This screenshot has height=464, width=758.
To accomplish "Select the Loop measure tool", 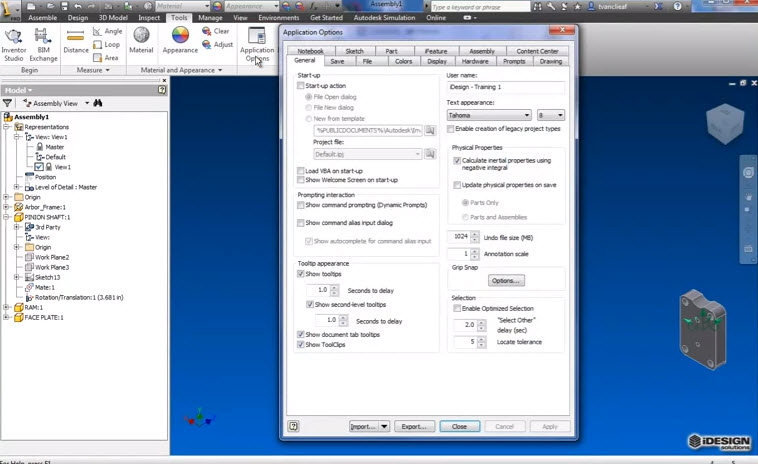I will (106, 44).
